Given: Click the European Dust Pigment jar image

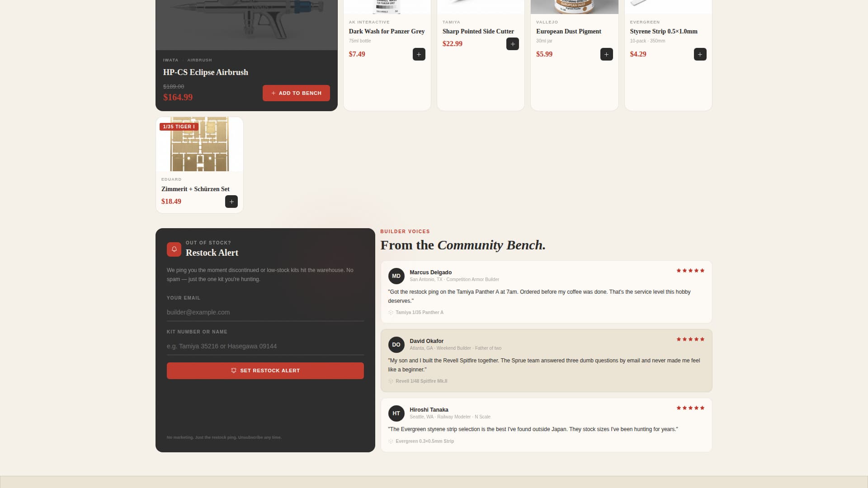Looking at the screenshot, I should (x=574, y=7).
